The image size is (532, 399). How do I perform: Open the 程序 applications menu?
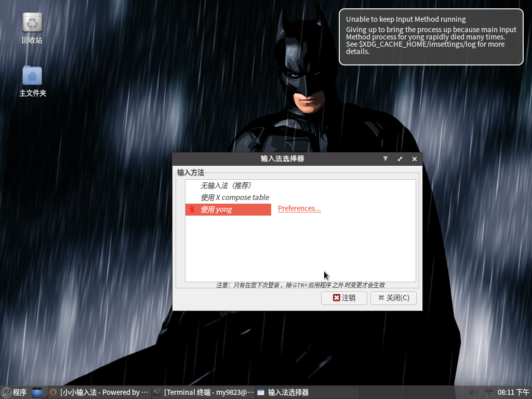click(x=14, y=393)
